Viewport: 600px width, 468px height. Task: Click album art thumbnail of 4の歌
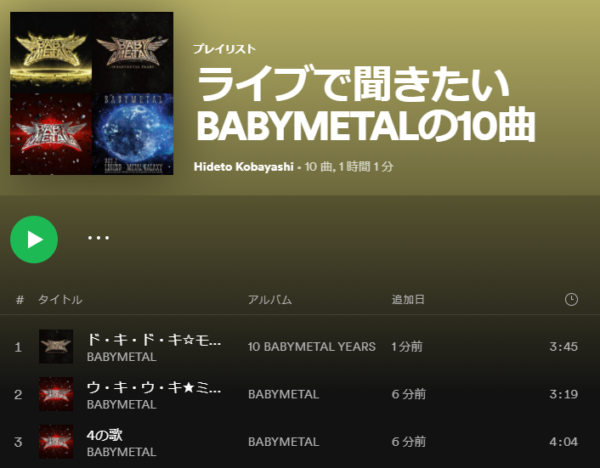56,442
